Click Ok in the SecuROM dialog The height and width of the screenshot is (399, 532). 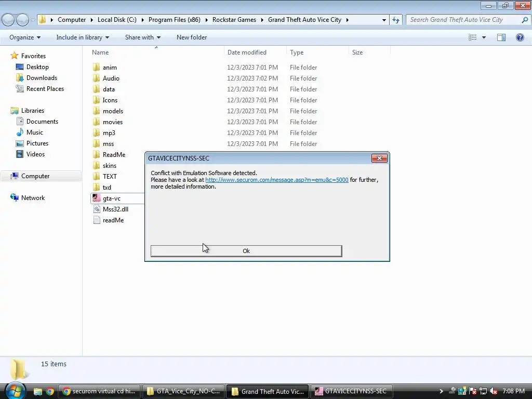[x=246, y=251]
